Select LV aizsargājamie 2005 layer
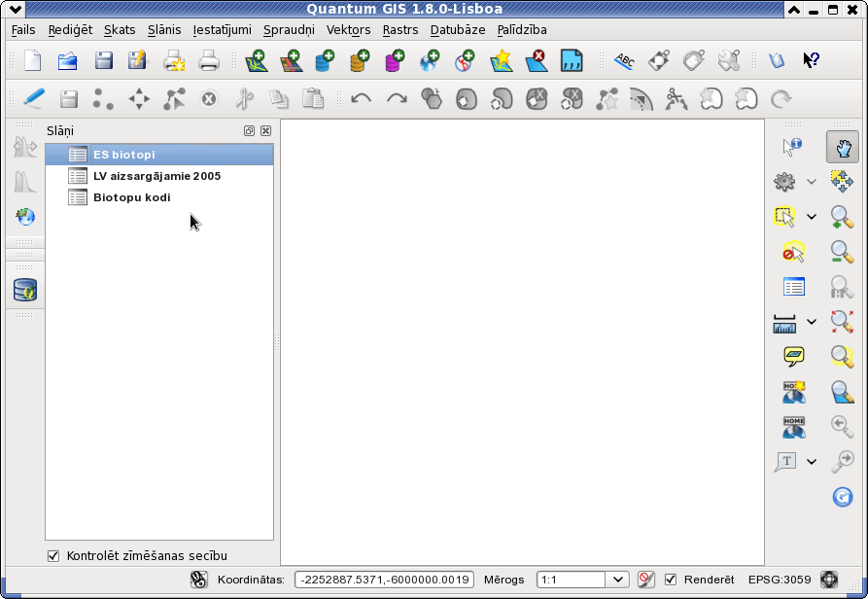The image size is (868, 599). click(x=159, y=176)
